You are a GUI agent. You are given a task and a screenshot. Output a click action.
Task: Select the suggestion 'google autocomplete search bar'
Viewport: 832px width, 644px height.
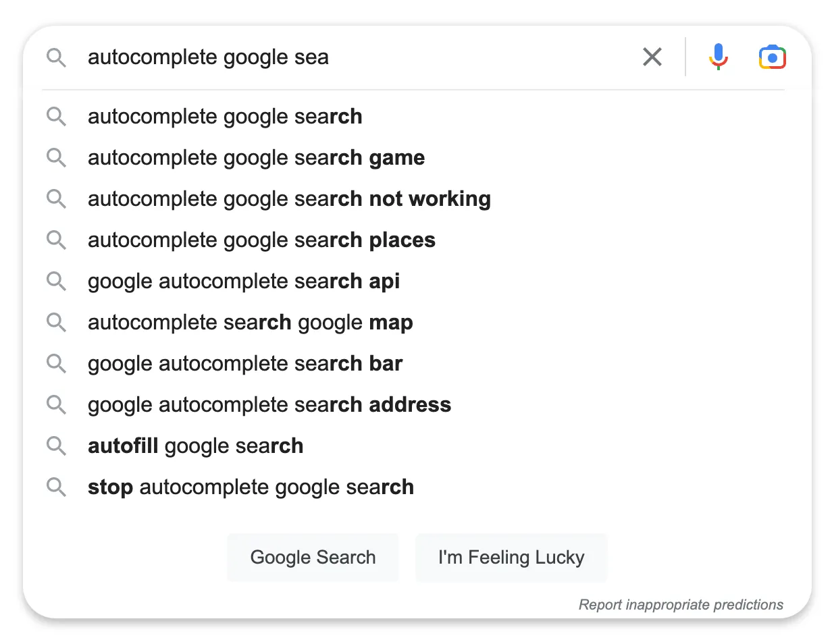click(244, 363)
